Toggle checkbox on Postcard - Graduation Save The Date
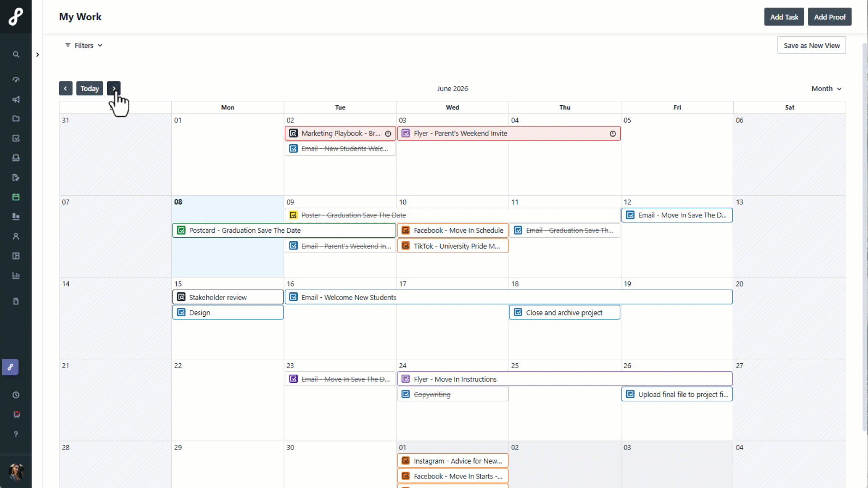The height and width of the screenshot is (488, 868). point(181,230)
